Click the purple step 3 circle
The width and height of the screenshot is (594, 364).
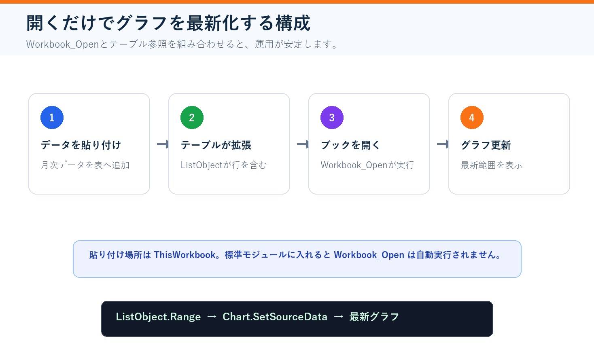coord(332,117)
